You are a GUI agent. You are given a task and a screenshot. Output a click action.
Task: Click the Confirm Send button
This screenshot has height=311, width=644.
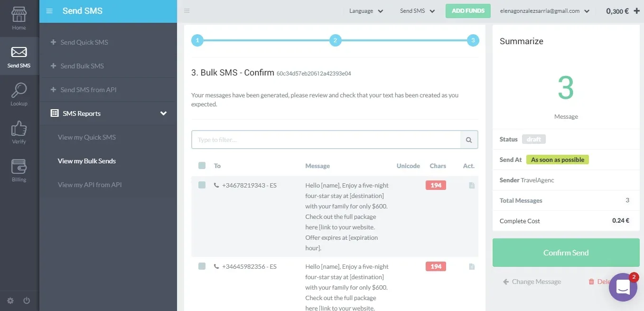(x=566, y=253)
